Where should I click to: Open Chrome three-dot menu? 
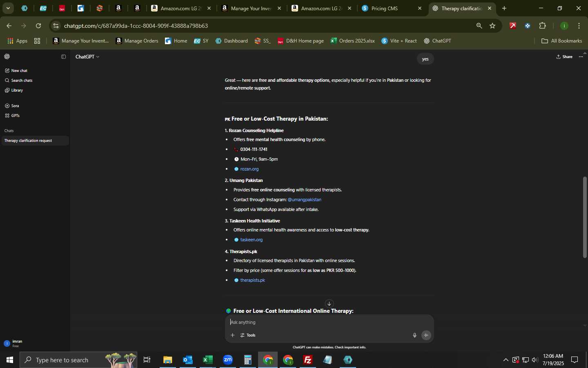pyautogui.click(x=580, y=26)
